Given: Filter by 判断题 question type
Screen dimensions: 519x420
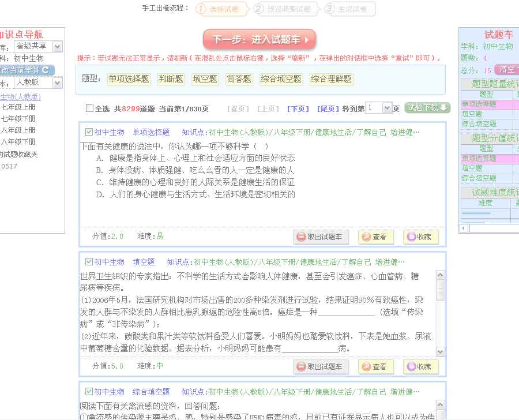Looking at the screenshot, I should pos(171,79).
